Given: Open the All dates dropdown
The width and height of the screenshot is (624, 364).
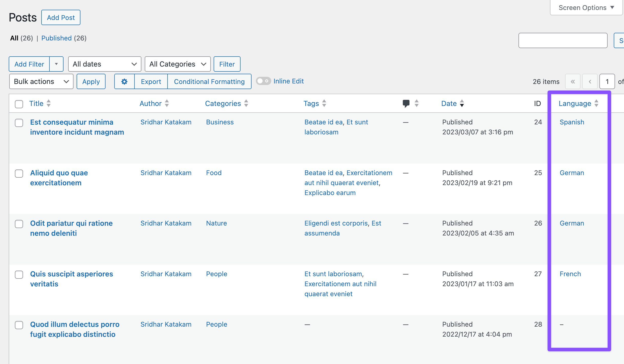Looking at the screenshot, I should click(105, 64).
